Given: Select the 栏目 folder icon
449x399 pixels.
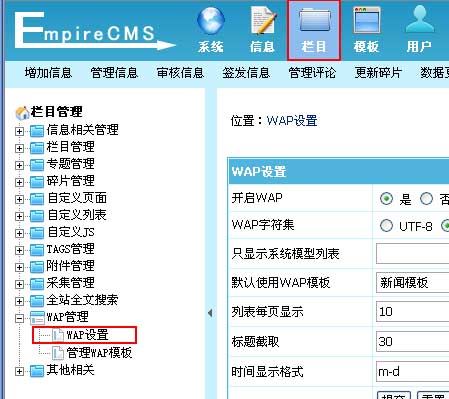Looking at the screenshot, I should (x=314, y=21).
